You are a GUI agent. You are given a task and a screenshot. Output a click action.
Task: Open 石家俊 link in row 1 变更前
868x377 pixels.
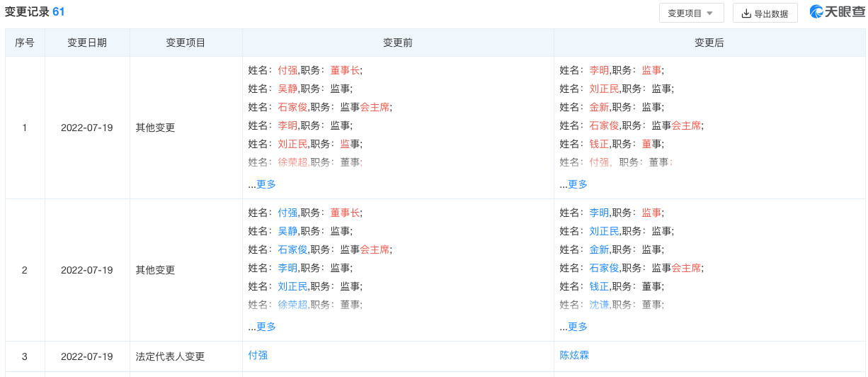coord(292,107)
